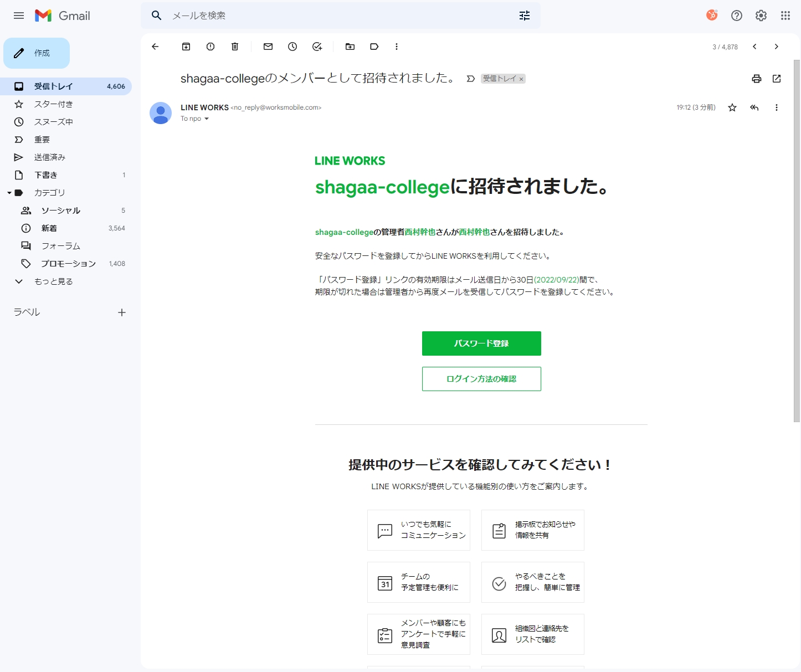Click the ログイン方法の確認 button
This screenshot has height=672, width=801.
481,379
